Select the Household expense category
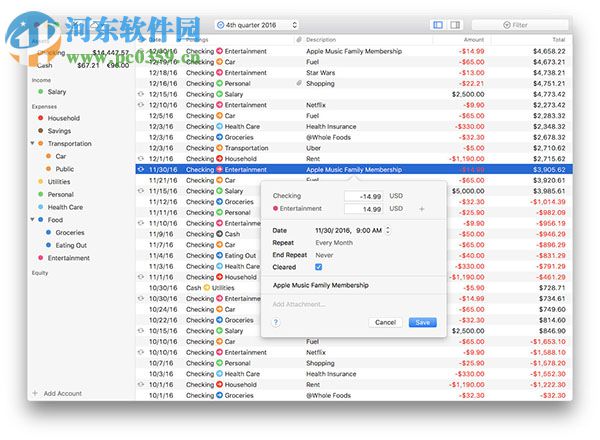The height and width of the screenshot is (440, 600). (x=64, y=118)
